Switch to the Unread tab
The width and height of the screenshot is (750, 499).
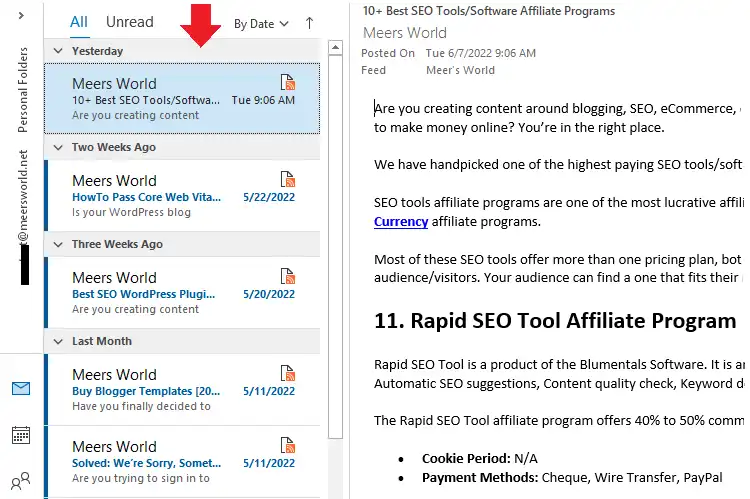130,22
